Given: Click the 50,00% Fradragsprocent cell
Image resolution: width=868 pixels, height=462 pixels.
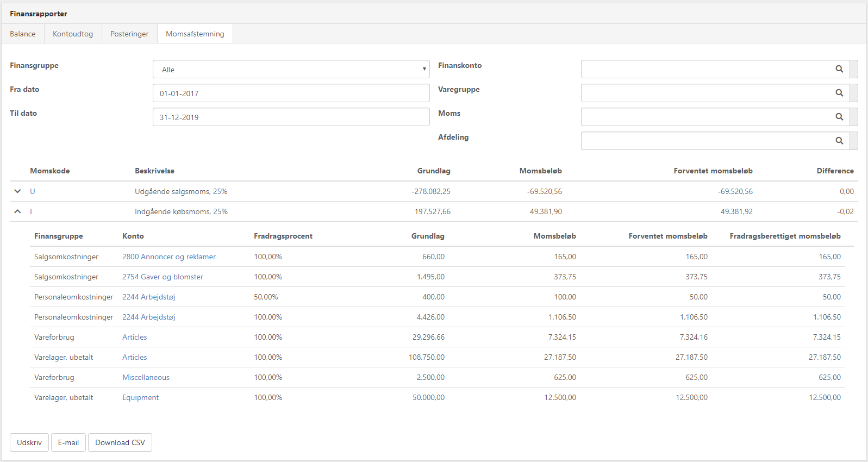Looking at the screenshot, I should click(x=266, y=297).
